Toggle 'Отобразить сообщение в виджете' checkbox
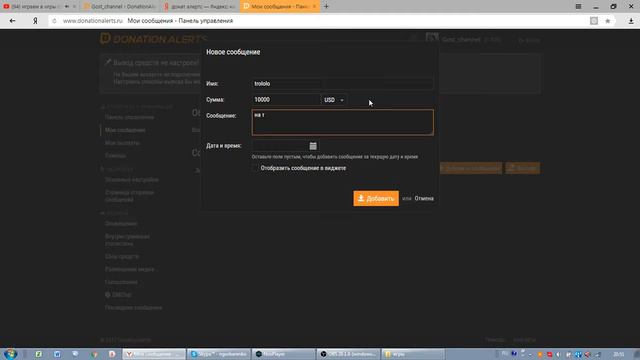Image resolution: width=640 pixels, height=360 pixels. click(x=255, y=168)
